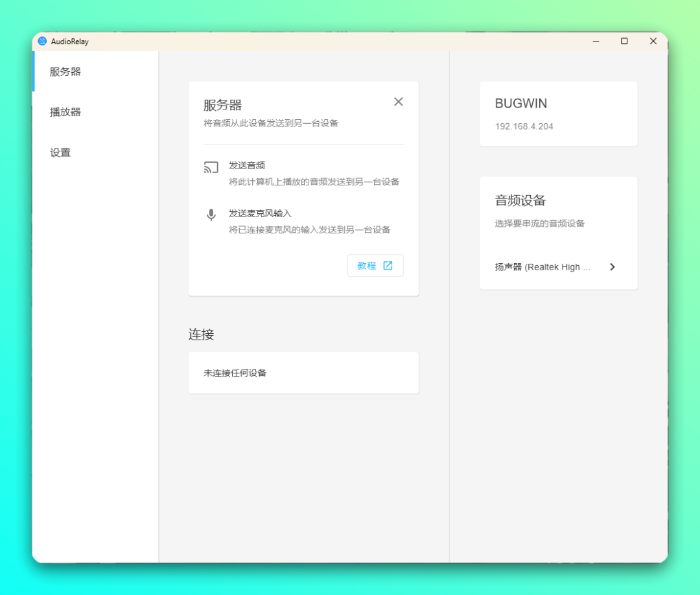Image resolution: width=700 pixels, height=595 pixels.
Task: Minimize the AudioRelay window
Action: tap(596, 41)
